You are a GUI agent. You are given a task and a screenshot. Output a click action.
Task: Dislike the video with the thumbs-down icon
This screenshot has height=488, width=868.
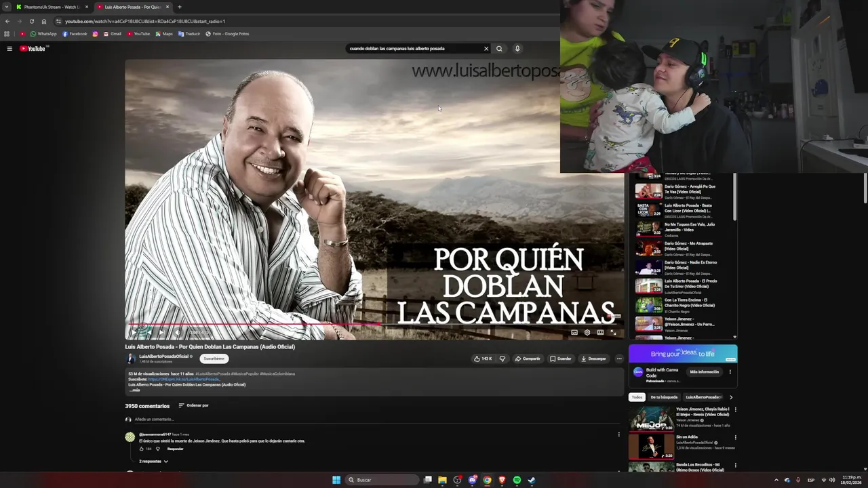[502, 359]
